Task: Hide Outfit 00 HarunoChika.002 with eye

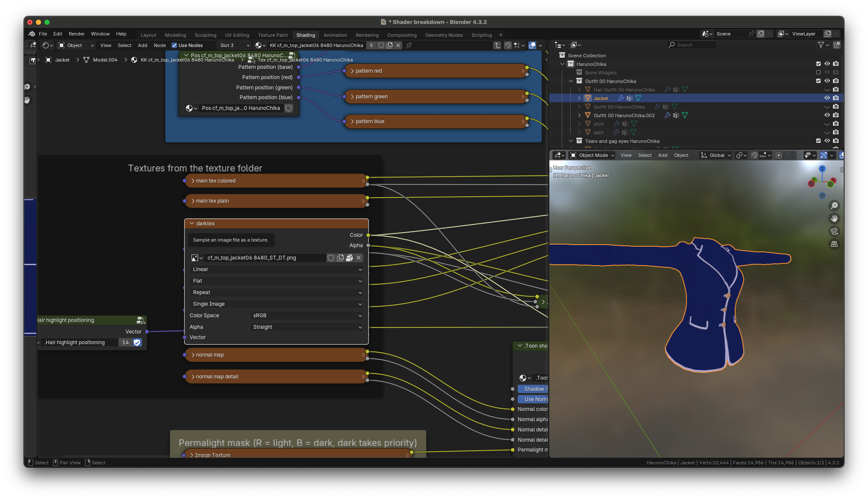Action: (x=827, y=115)
